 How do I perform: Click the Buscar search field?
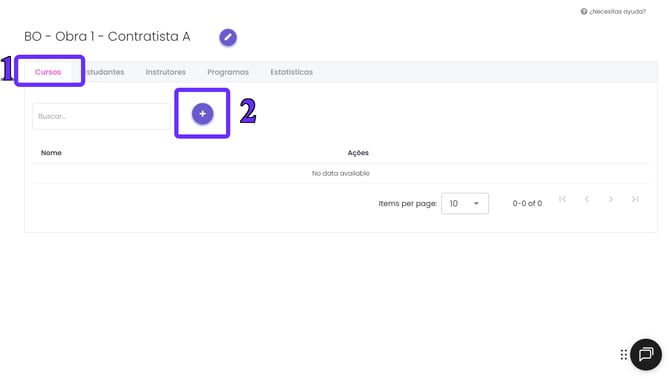pos(101,116)
